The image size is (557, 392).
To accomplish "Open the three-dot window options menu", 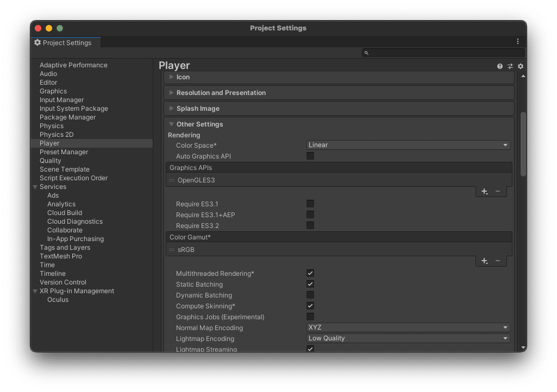I will pyautogui.click(x=517, y=42).
